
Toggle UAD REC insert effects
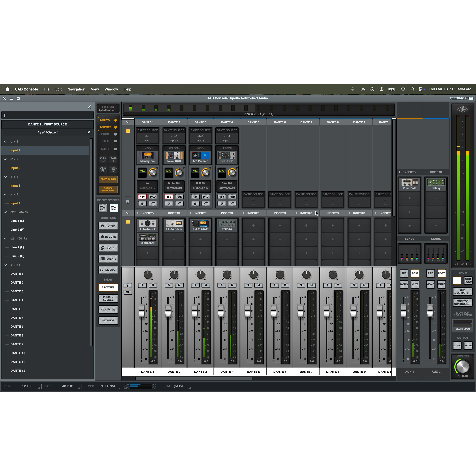[x=103, y=208]
